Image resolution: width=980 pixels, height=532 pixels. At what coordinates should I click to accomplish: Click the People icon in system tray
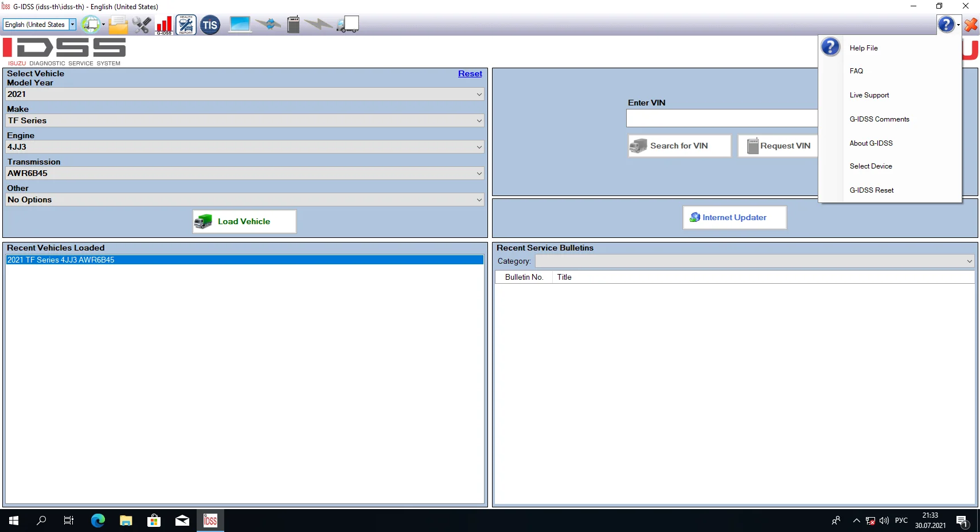(x=836, y=521)
